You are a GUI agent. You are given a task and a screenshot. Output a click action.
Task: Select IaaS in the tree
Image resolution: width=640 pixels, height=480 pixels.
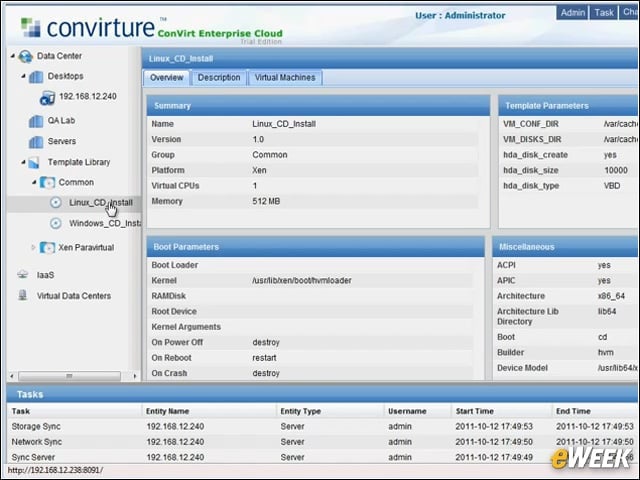45,275
